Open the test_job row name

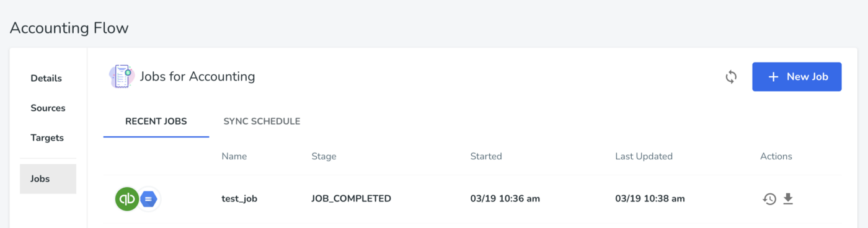pos(239,199)
